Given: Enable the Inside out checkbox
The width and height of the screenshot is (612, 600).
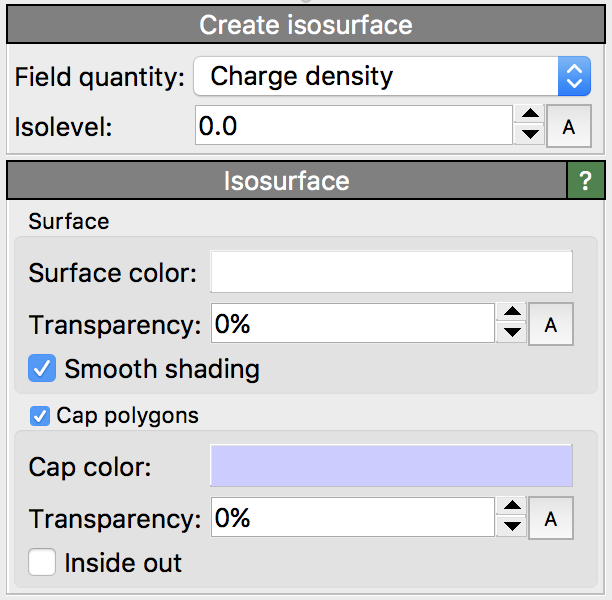Looking at the screenshot, I should pyautogui.click(x=43, y=563).
